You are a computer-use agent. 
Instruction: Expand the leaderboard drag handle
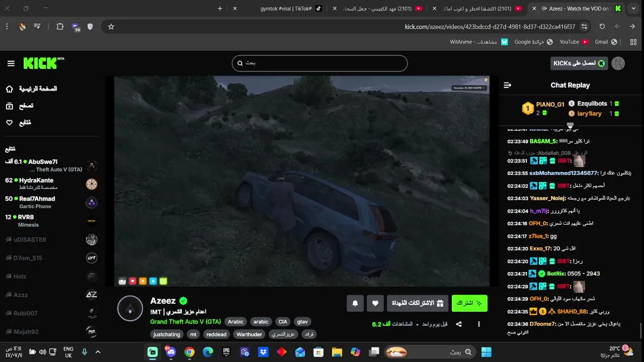tap(570, 125)
